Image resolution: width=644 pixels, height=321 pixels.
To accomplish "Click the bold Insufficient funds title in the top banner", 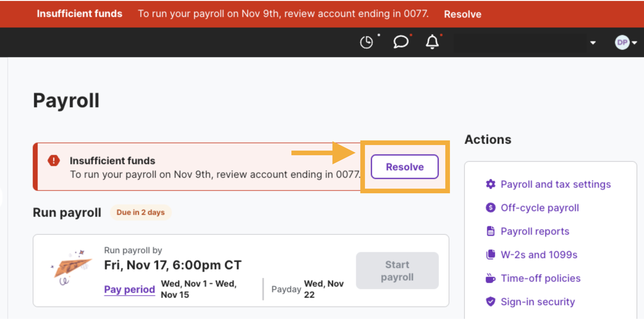I will [x=80, y=14].
